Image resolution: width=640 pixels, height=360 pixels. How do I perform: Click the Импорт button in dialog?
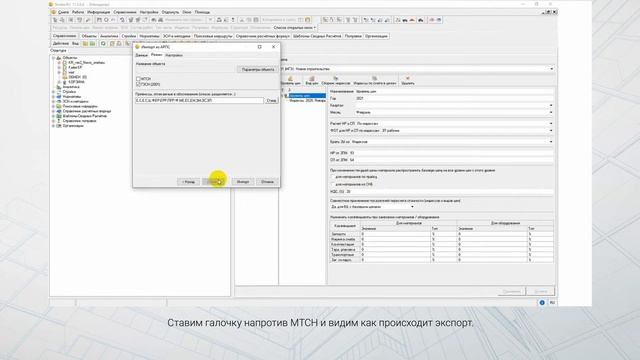[243, 182]
